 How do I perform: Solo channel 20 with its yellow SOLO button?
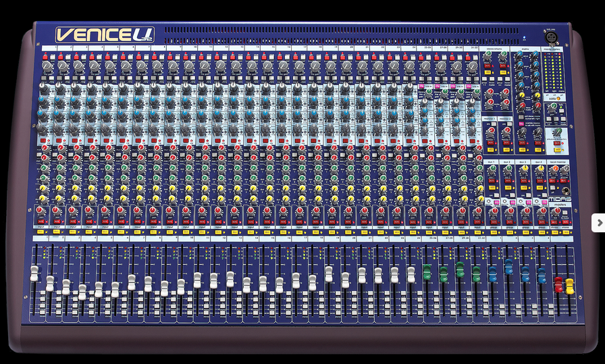[x=348, y=232]
